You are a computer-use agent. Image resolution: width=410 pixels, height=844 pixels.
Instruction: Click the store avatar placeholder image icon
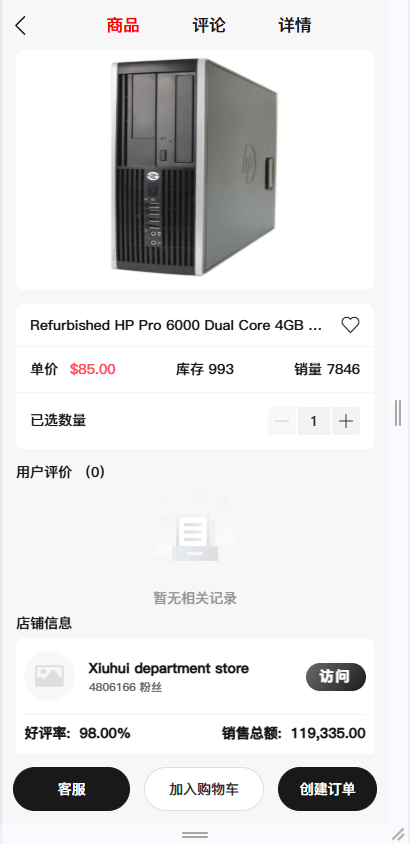[50, 676]
